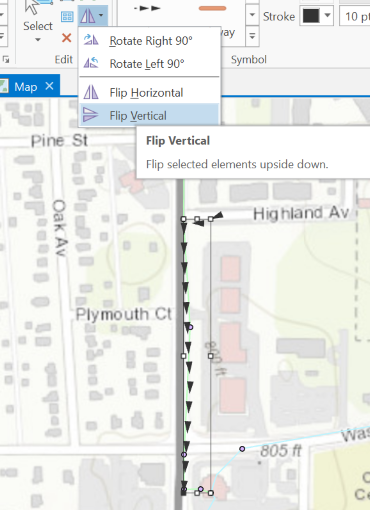The height and width of the screenshot is (510, 370).
Task: Open the Edit group dialog launcher
Action: click(6, 60)
